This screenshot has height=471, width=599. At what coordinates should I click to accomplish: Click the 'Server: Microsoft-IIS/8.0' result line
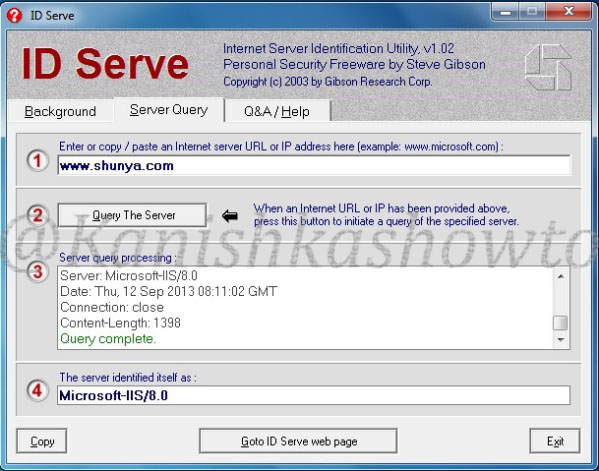(129, 275)
